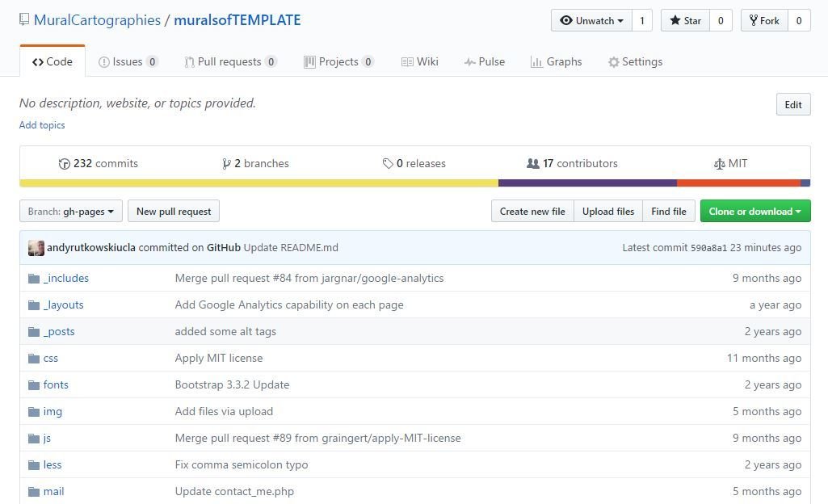View the 232 commits link
This screenshot has width=828, height=504.
point(99,164)
